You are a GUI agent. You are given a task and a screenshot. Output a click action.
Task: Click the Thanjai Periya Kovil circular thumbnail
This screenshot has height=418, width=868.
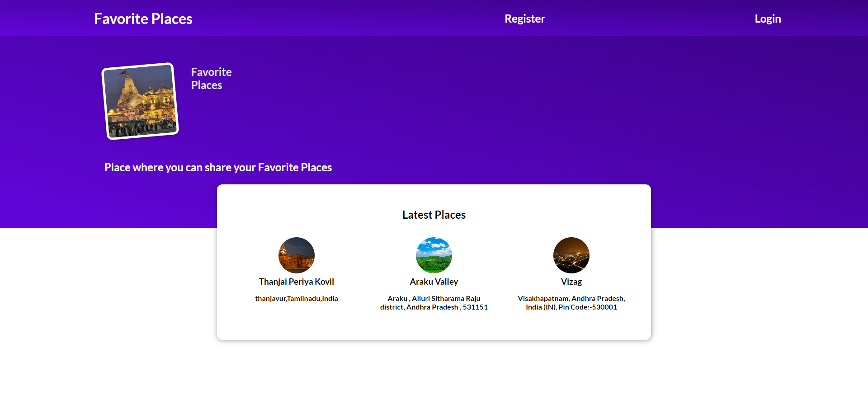click(x=296, y=255)
